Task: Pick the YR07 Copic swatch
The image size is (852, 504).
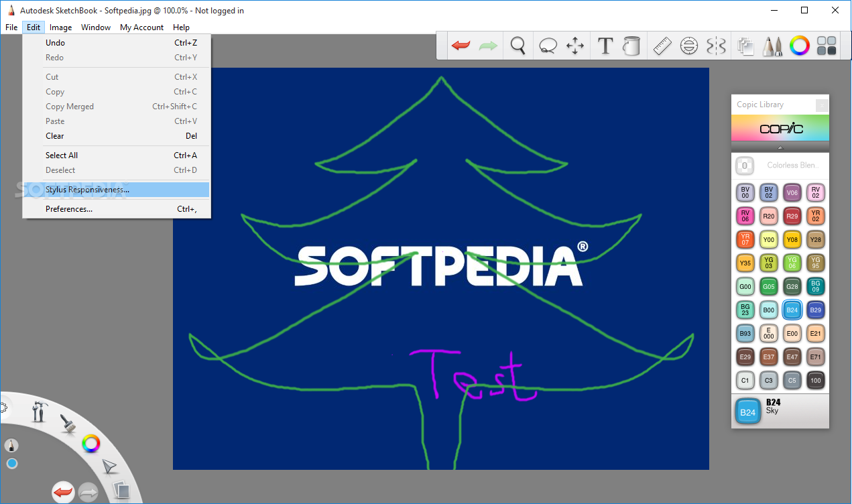Action: coord(745,240)
